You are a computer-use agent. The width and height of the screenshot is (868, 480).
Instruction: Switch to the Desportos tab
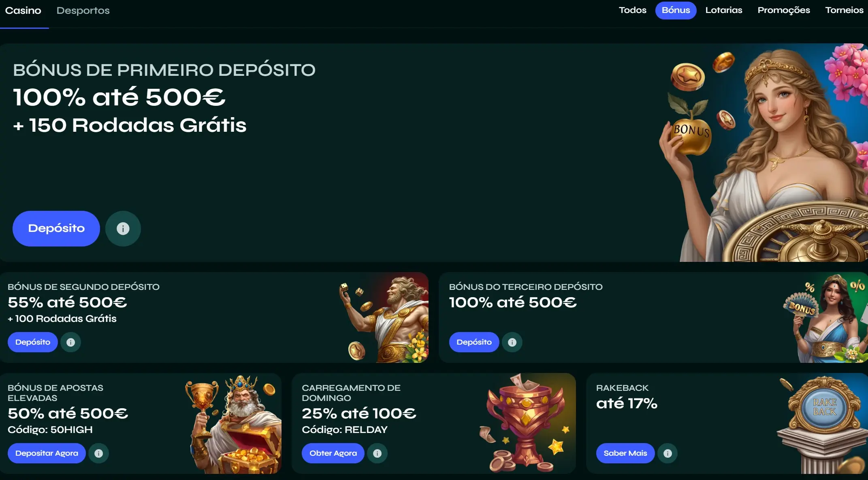point(83,11)
